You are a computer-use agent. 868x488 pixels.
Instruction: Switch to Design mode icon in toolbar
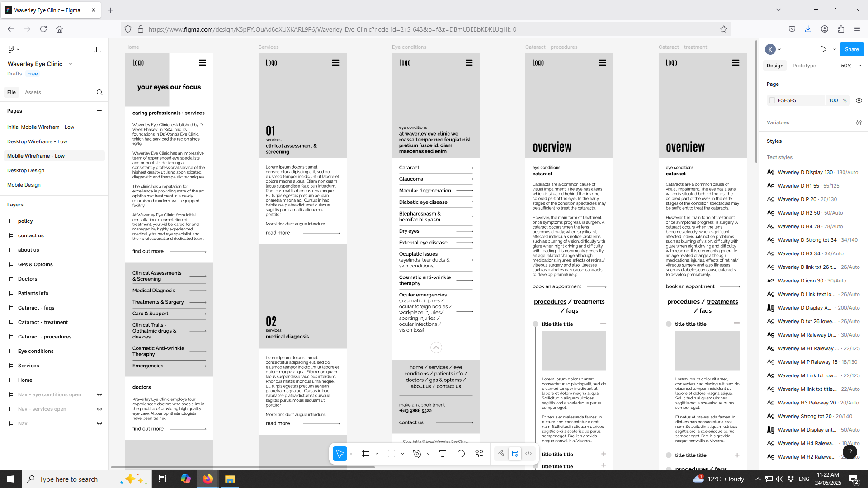click(x=515, y=454)
